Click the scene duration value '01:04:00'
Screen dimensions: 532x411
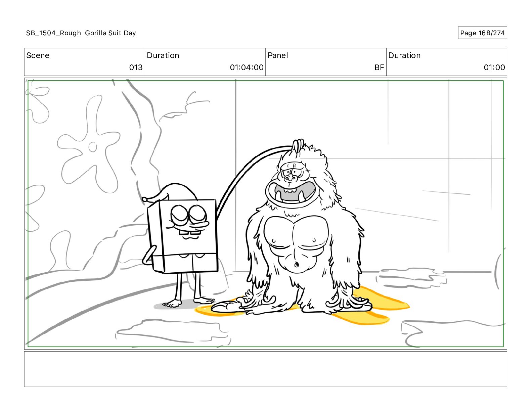(x=247, y=67)
